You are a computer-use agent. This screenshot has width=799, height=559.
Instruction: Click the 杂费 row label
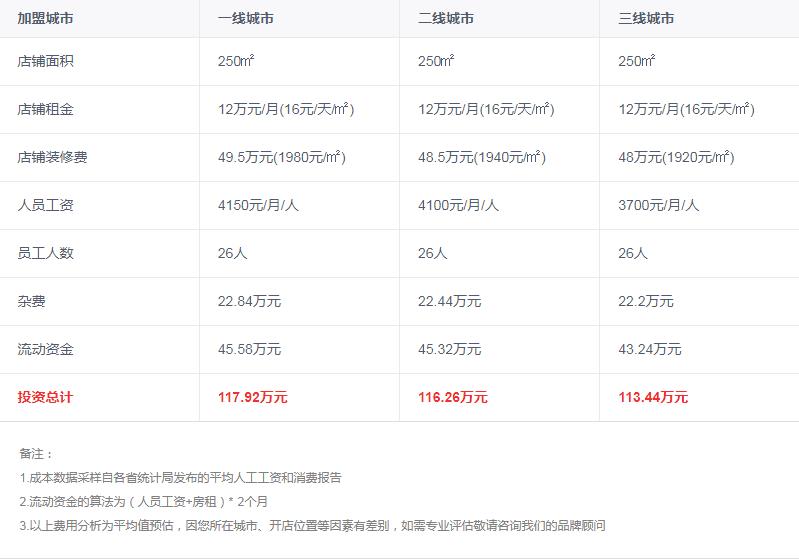click(x=32, y=301)
